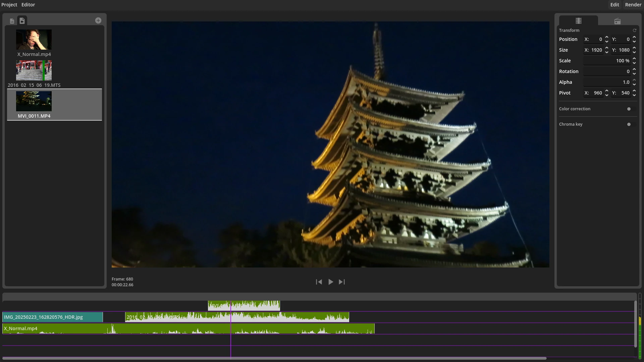The width and height of the screenshot is (644, 362).
Task: Select the MVI_0011.MP4 thumbnail
Action: [x=34, y=101]
